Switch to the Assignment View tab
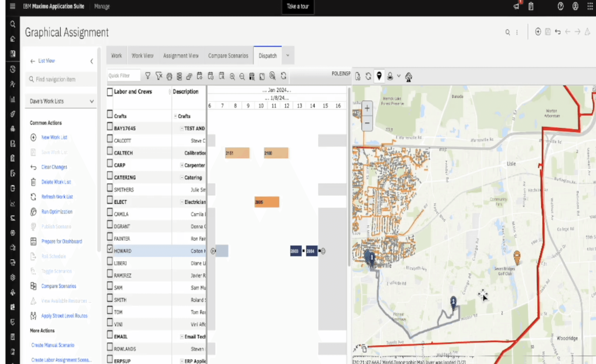This screenshot has width=596, height=364. pos(181,56)
